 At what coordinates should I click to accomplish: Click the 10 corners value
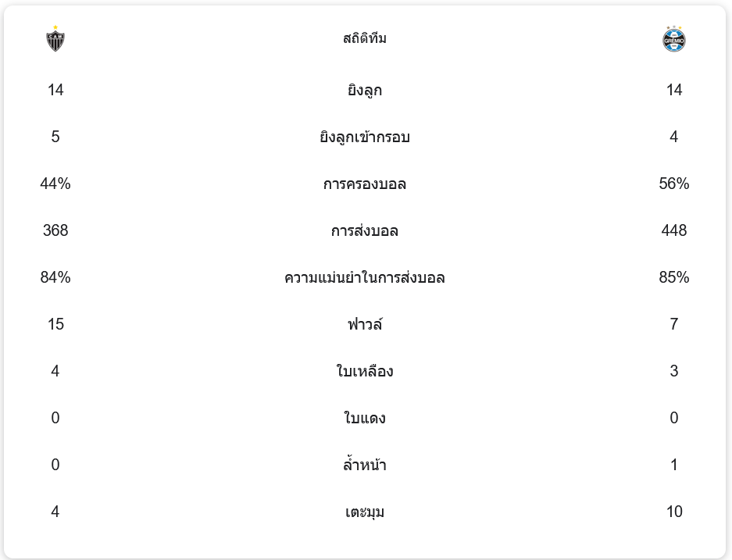(674, 512)
